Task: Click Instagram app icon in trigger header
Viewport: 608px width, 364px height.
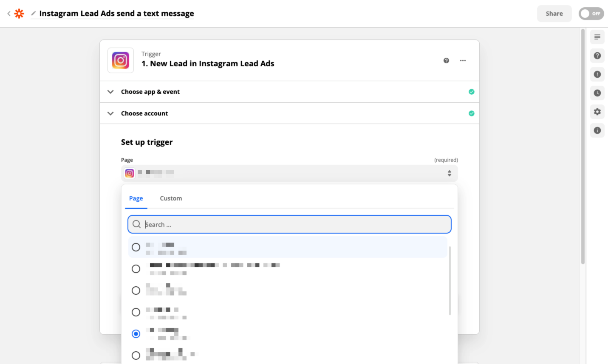Action: tap(121, 60)
